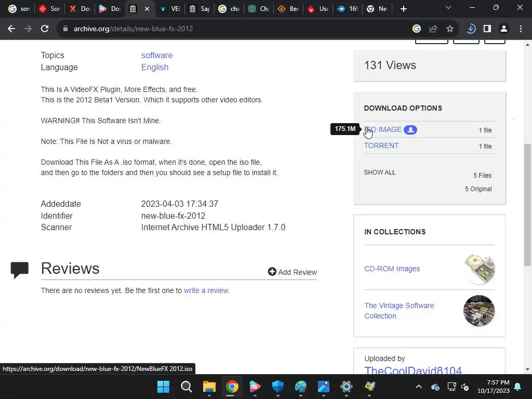Screen dimensions: 532x399
Task: Switch to the ChatGPT 'Cha' tab
Action: pos(260,9)
